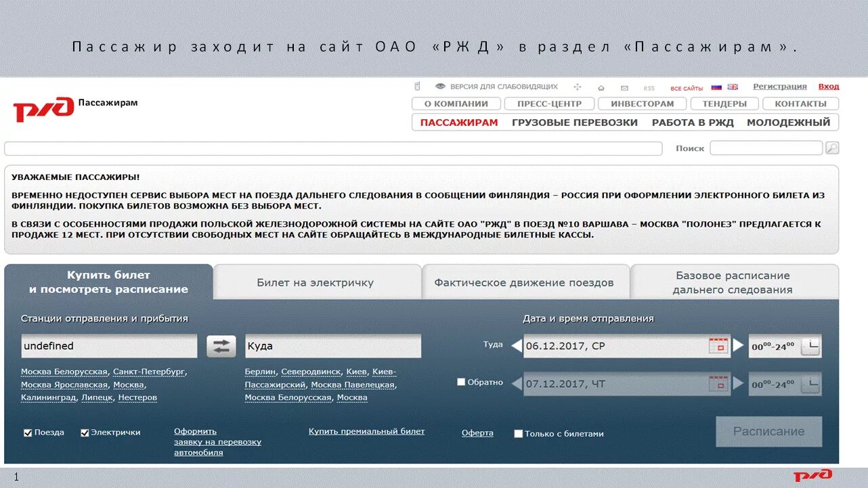Go to previous day for Обратно date
Image resolution: width=868 pixels, height=488 pixels.
point(517,384)
